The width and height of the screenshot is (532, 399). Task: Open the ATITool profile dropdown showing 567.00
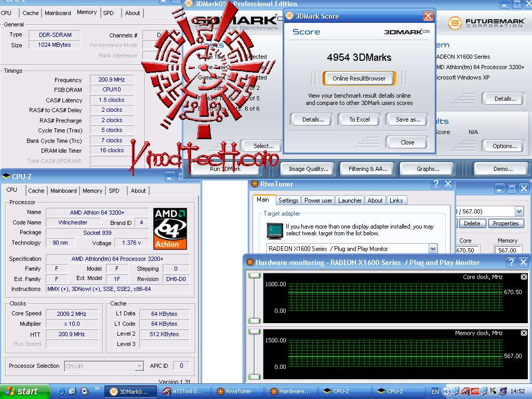pos(519,211)
